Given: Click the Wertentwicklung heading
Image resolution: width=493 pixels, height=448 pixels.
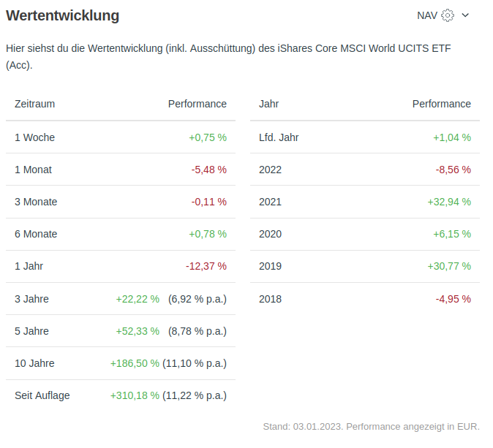Looking at the screenshot, I should coord(62,15).
